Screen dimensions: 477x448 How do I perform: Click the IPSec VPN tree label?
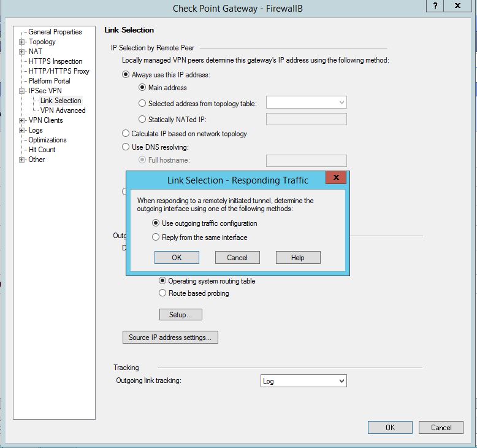click(x=45, y=91)
